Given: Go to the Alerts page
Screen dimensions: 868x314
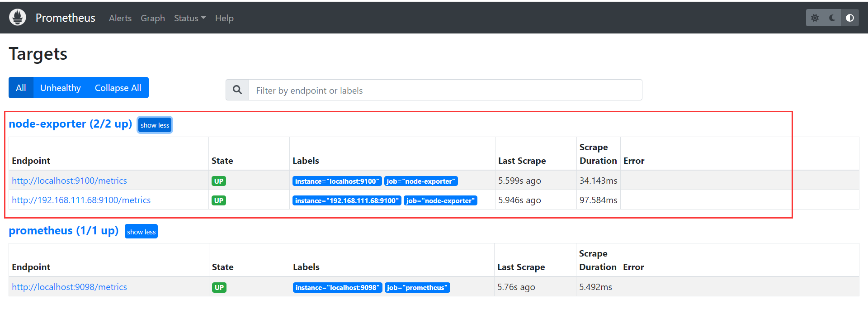Looking at the screenshot, I should click(x=120, y=18).
